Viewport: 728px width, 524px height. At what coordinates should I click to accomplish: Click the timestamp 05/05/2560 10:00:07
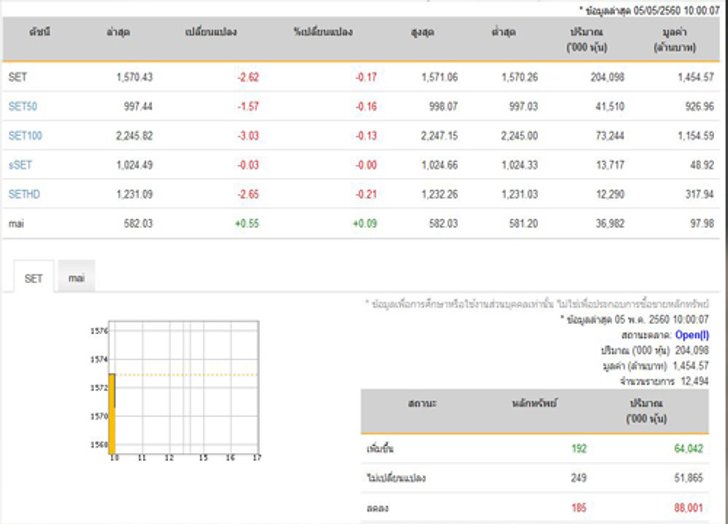coord(676,10)
